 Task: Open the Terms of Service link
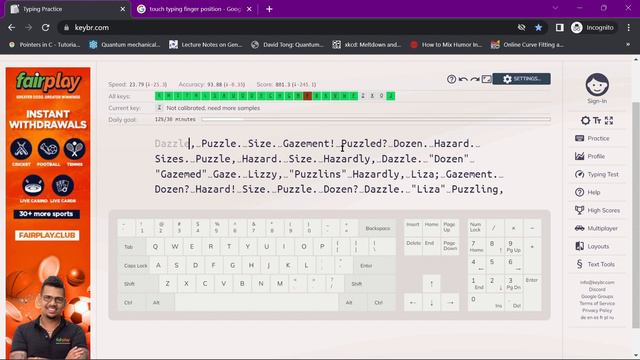point(597,303)
